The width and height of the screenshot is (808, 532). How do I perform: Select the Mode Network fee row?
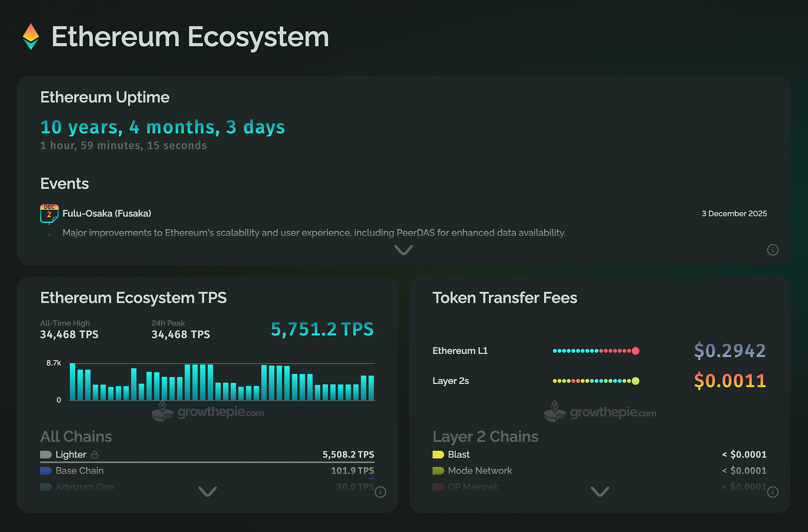pyautogui.click(x=599, y=471)
